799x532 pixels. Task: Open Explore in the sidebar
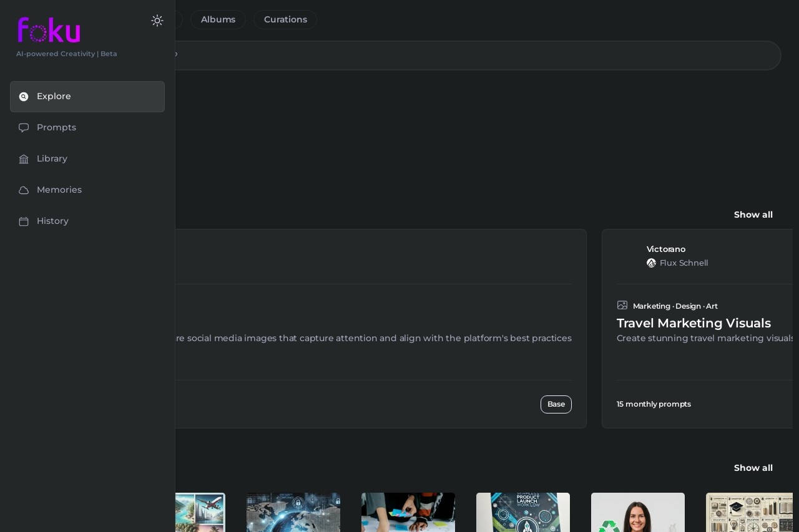(87, 97)
